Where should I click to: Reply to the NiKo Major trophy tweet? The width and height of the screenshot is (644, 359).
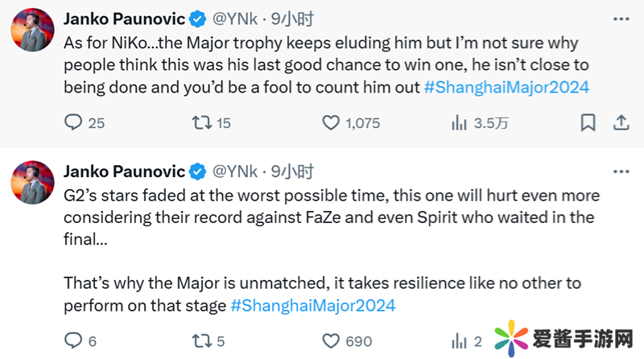tap(74, 123)
